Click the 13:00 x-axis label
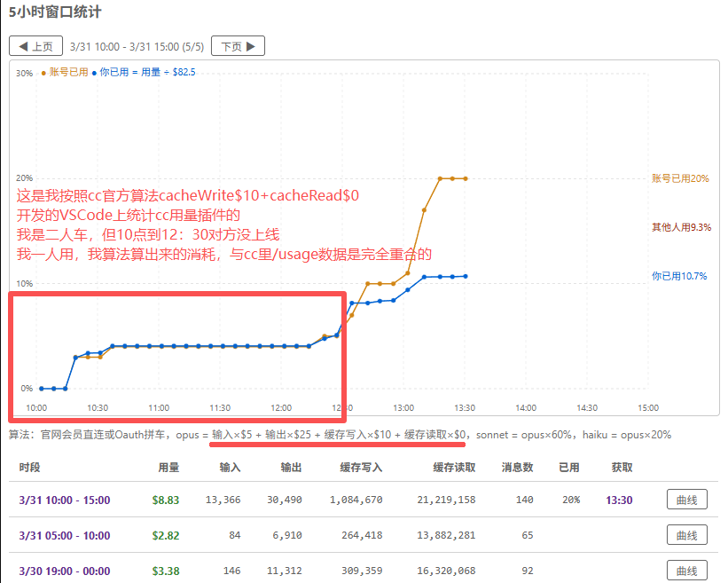The image size is (728, 583). (x=403, y=408)
